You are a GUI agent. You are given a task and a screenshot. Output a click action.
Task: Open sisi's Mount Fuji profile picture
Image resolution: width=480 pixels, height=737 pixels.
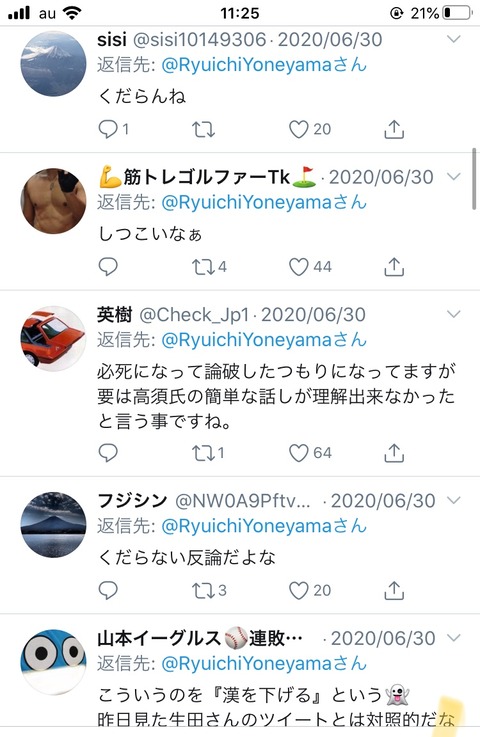[54, 63]
